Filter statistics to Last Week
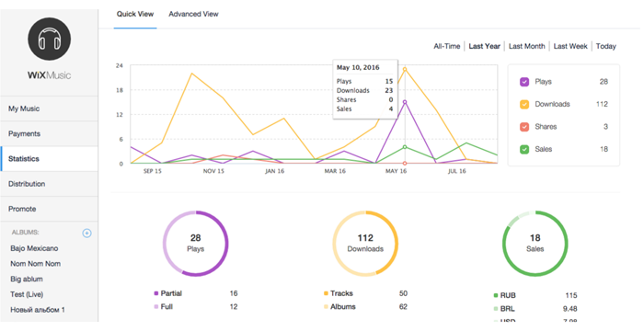Screen dimensions: 644x331 pos(570,46)
